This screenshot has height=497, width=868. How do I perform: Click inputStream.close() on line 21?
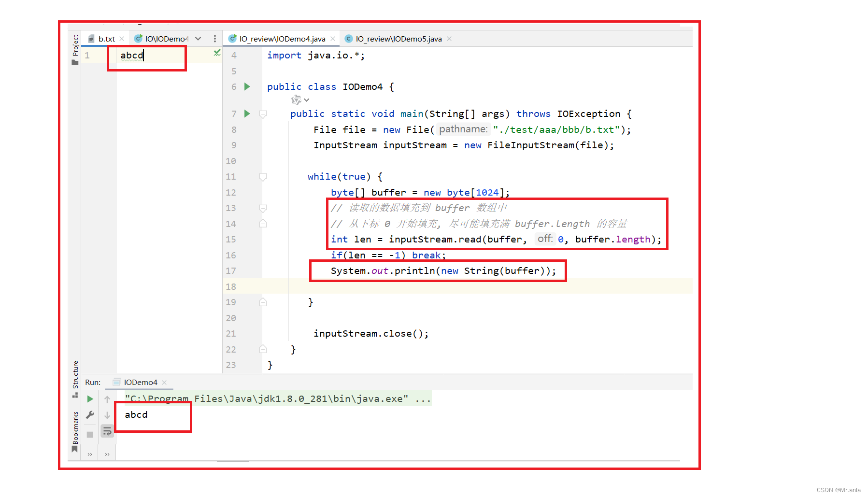click(370, 333)
